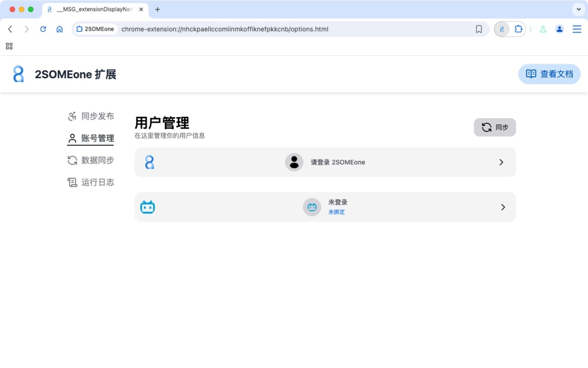Bookmark this page via bookmark icon
This screenshot has width=588, height=368.
point(479,29)
